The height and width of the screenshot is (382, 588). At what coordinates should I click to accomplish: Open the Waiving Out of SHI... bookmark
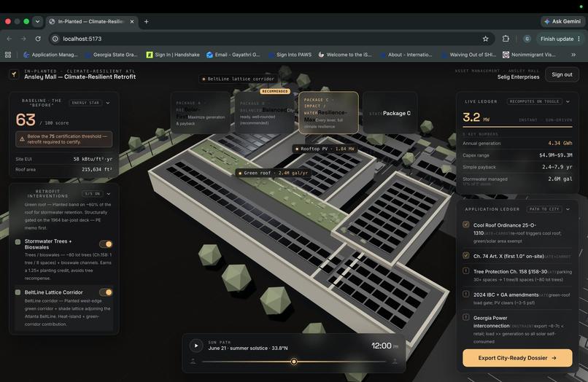[468, 55]
